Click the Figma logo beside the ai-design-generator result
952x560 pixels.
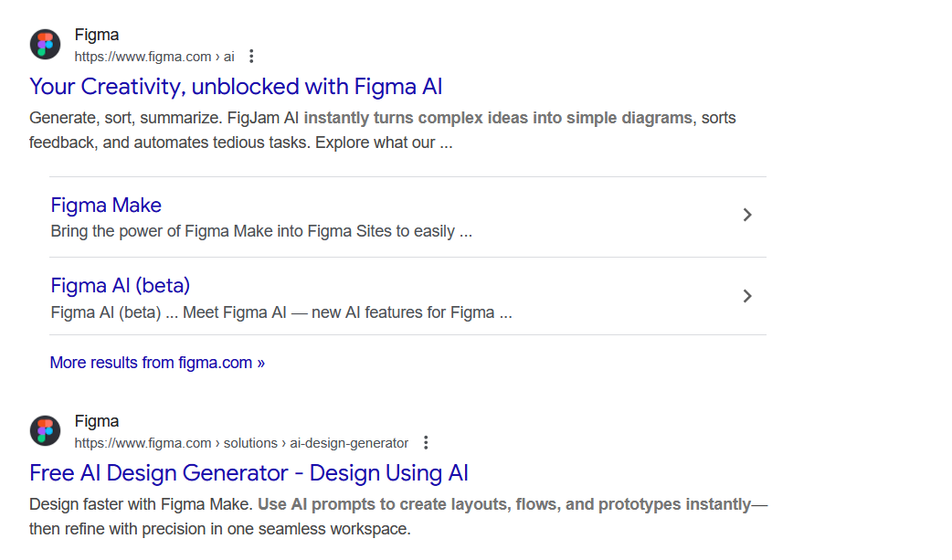45,430
